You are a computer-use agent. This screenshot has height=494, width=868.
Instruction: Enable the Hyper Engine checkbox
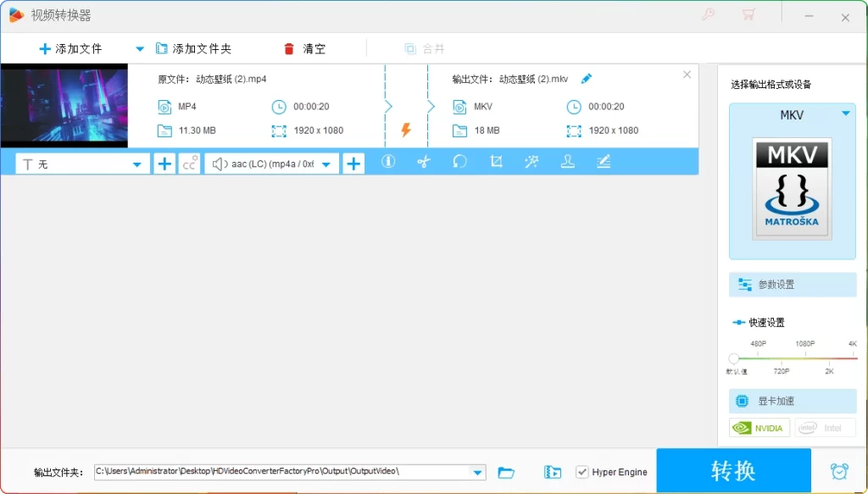583,471
